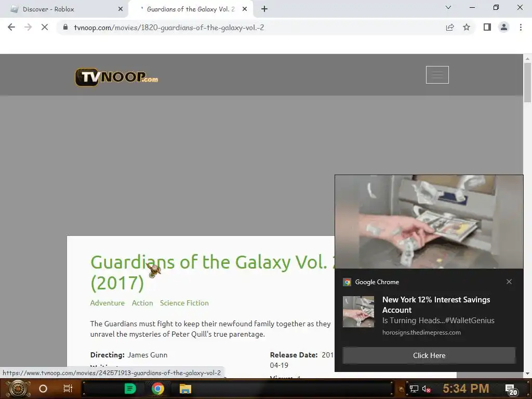This screenshot has width=532, height=399.
Task: Click the scrollbar up arrow
Action: [527, 58]
